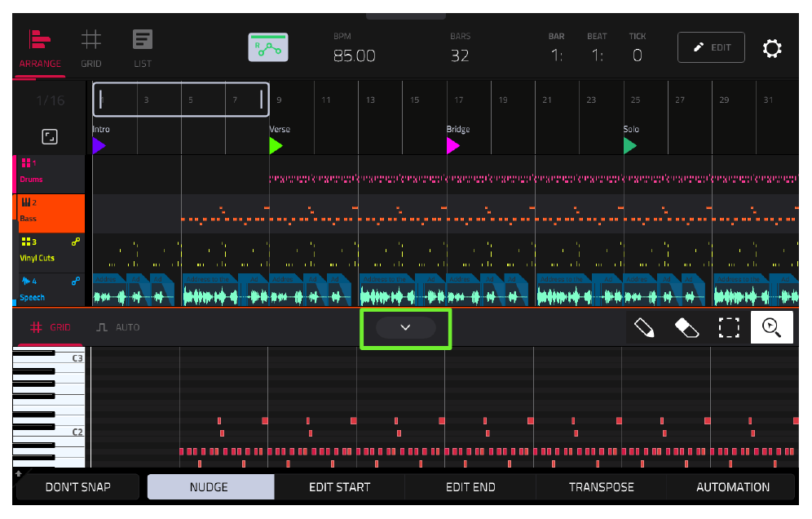
Task: Open the 1/16 time division selector
Action: click(51, 100)
